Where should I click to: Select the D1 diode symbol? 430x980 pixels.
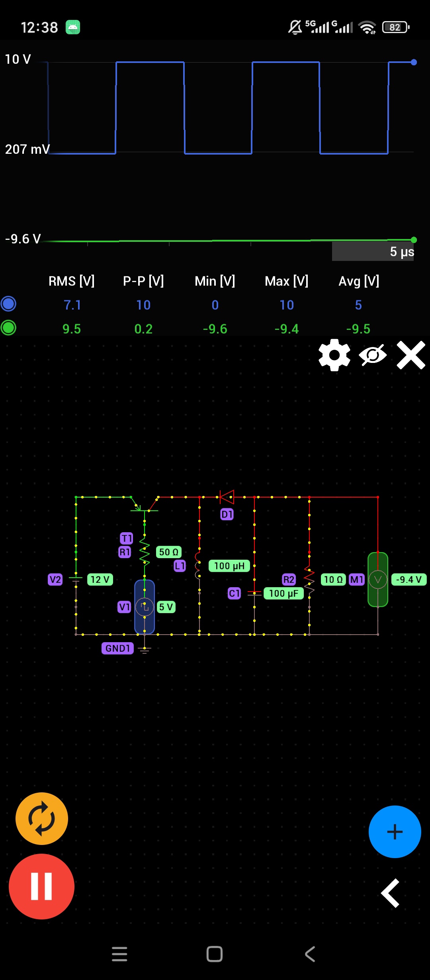coord(227,497)
